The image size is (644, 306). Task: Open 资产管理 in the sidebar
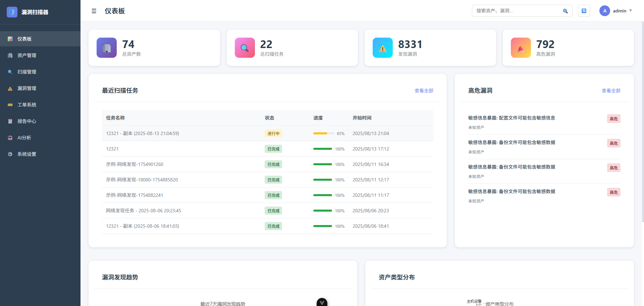pyautogui.click(x=27, y=55)
